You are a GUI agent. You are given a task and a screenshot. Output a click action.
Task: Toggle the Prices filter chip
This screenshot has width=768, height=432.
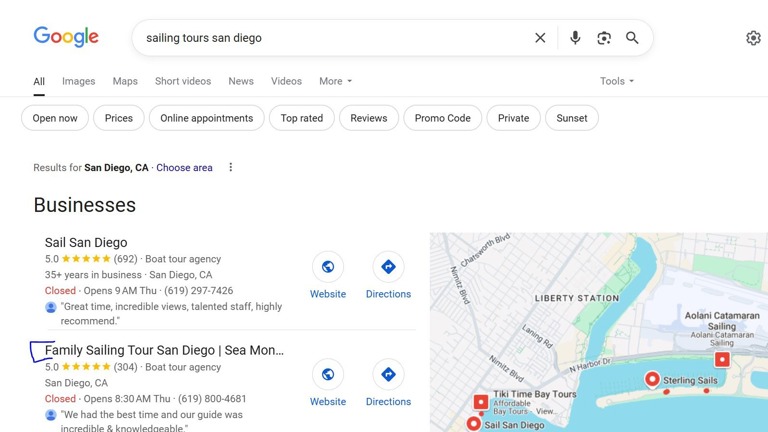coord(119,118)
